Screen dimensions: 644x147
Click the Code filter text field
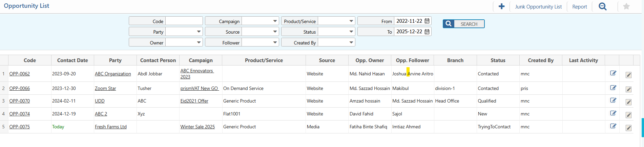click(x=184, y=21)
